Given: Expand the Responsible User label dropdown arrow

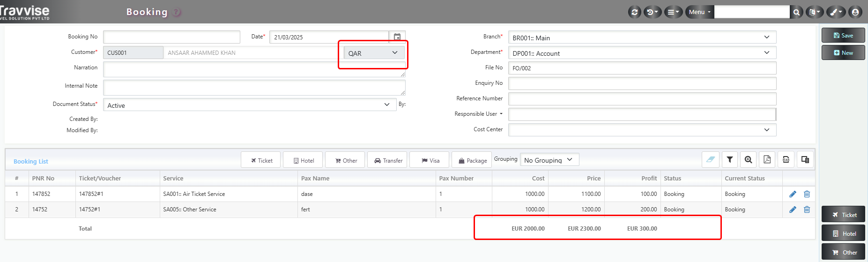Looking at the screenshot, I should click(x=501, y=114).
